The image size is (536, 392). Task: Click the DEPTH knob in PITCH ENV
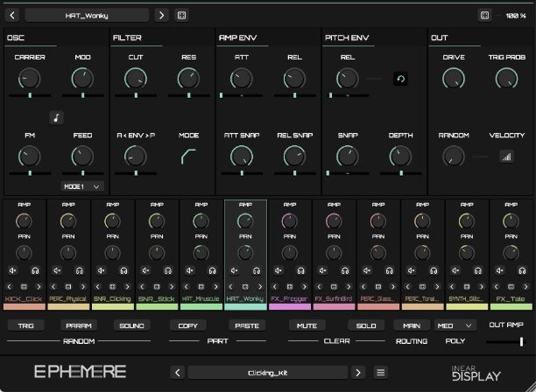[400, 157]
